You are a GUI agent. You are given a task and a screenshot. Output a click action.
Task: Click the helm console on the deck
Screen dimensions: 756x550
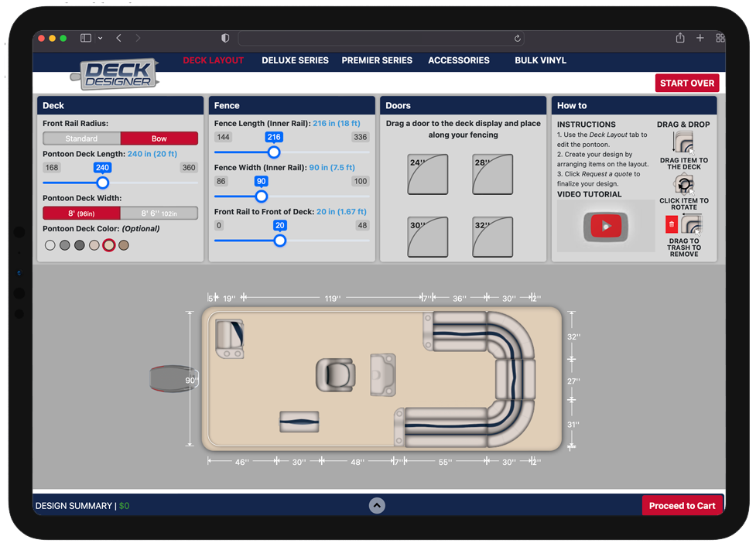tap(382, 375)
